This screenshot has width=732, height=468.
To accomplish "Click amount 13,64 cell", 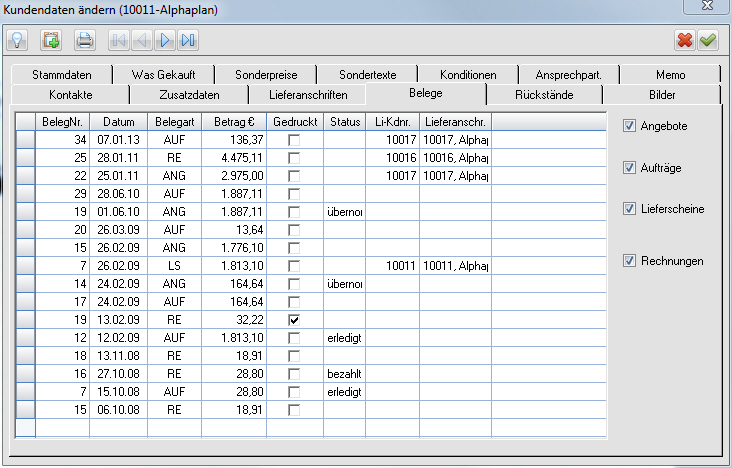I will tap(234, 230).
